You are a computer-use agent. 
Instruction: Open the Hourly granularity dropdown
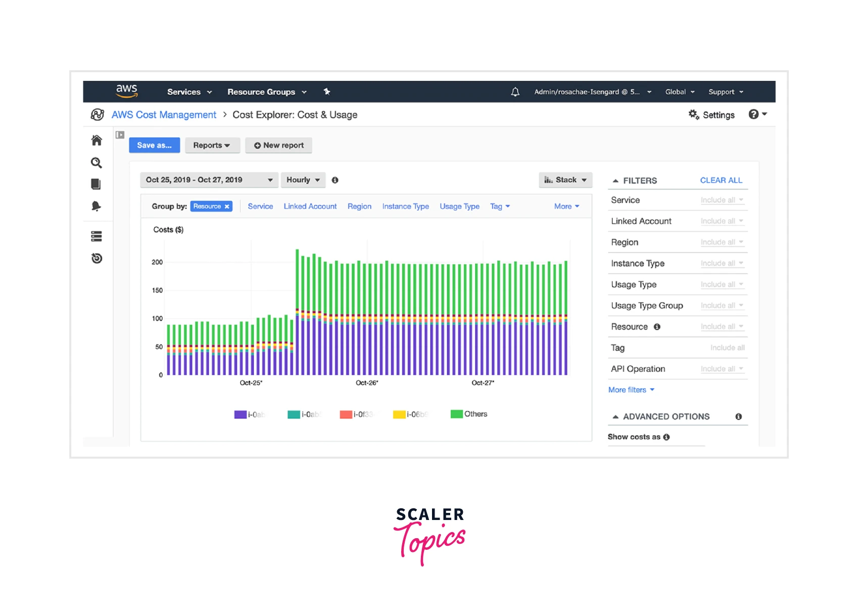coord(303,180)
